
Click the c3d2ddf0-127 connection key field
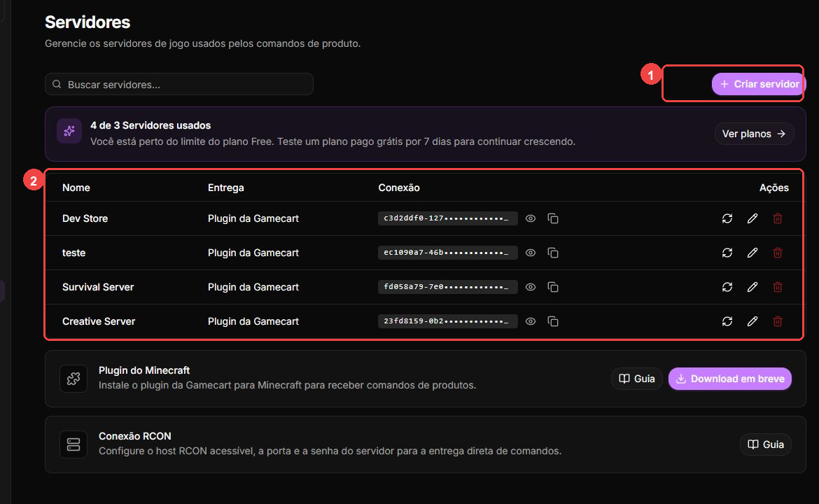pos(447,218)
